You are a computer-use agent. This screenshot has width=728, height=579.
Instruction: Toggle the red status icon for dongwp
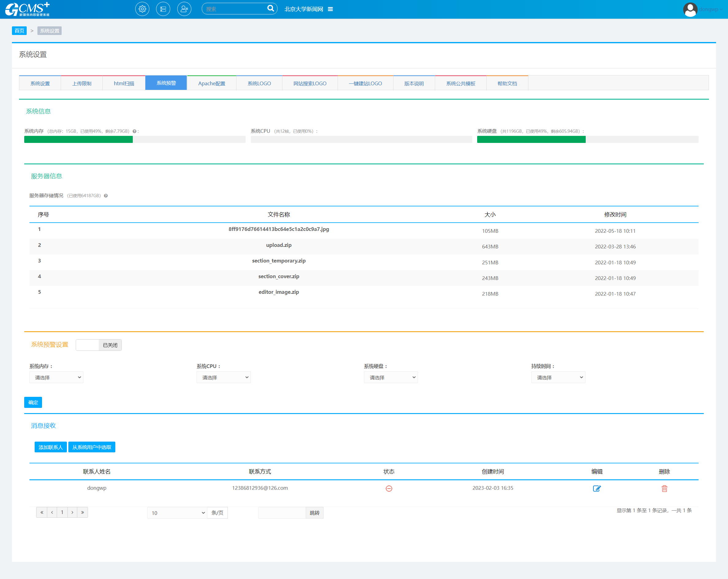point(389,489)
